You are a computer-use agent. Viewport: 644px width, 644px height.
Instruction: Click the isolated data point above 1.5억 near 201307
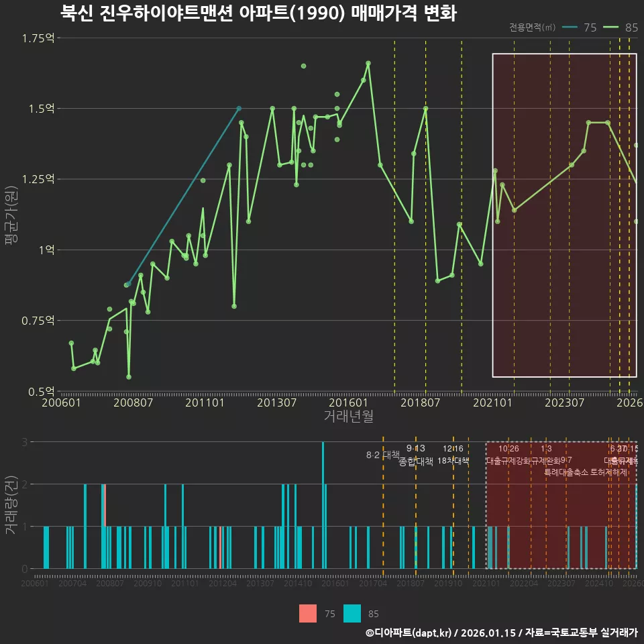click(303, 66)
